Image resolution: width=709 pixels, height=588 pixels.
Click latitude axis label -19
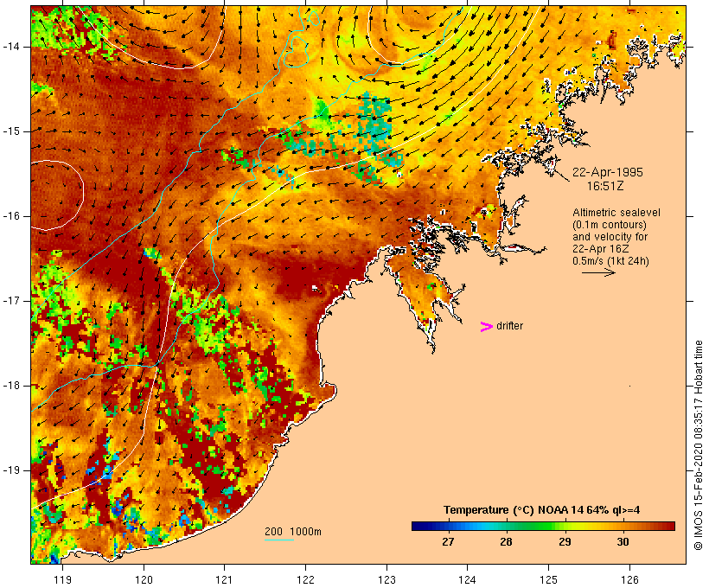pos(11,470)
